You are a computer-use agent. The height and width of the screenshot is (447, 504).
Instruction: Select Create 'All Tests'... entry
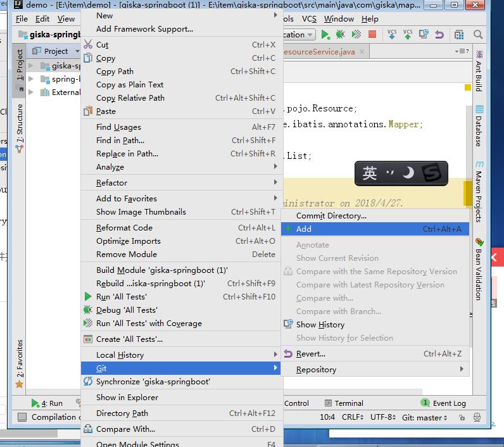tap(182, 339)
